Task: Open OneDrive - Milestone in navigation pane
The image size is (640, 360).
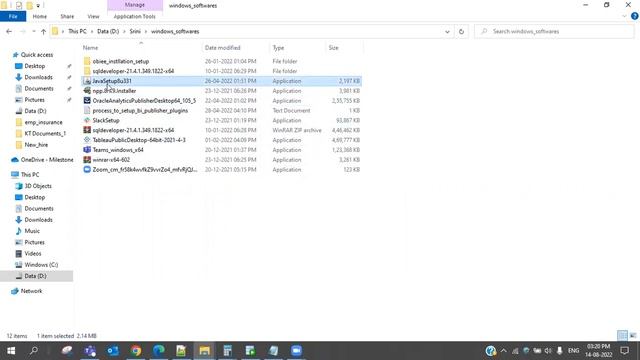Action: pos(47,160)
